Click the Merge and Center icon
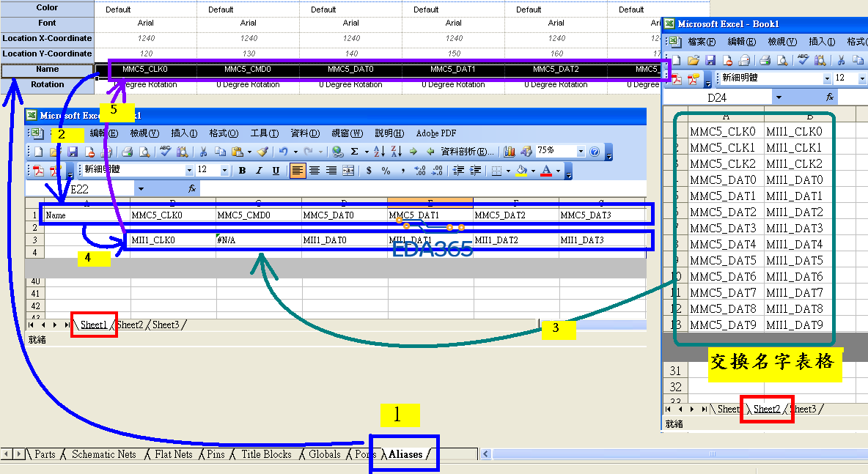Screen dimensions: 868x474 click(348, 171)
